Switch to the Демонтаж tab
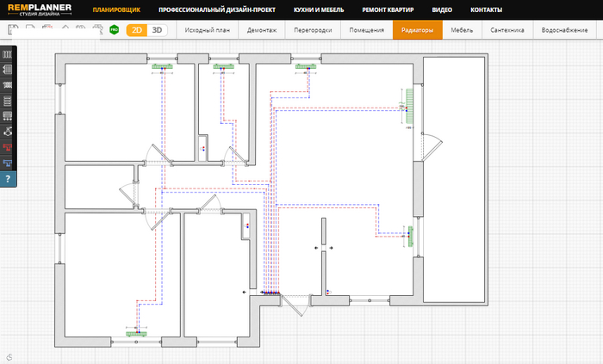603x364 pixels. pos(260,30)
